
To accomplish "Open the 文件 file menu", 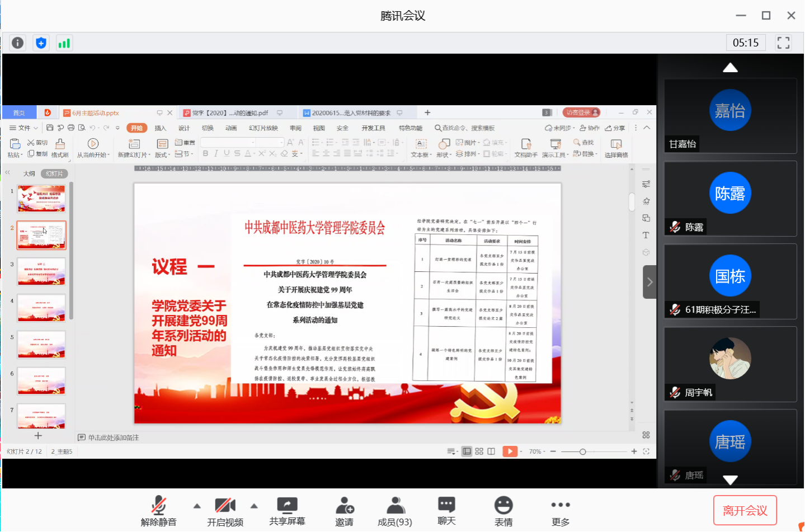I will (23, 128).
